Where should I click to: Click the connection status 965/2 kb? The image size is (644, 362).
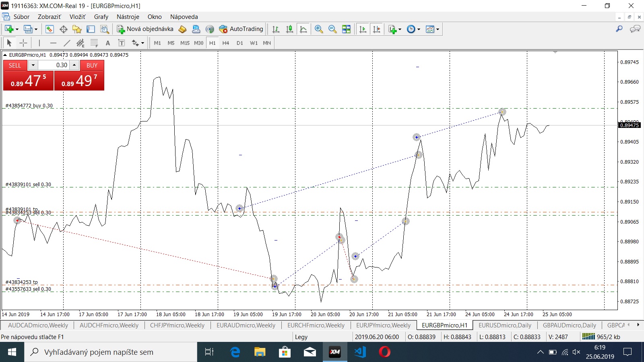pyautogui.click(x=601, y=337)
